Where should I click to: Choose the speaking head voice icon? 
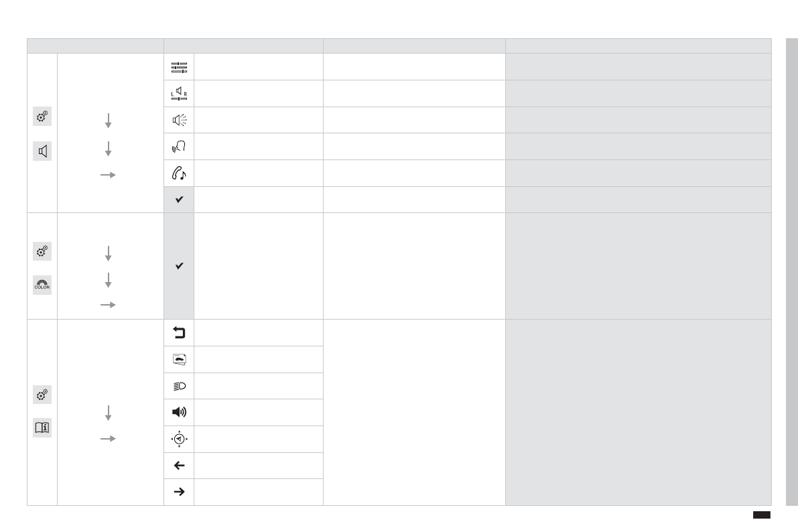179,147
